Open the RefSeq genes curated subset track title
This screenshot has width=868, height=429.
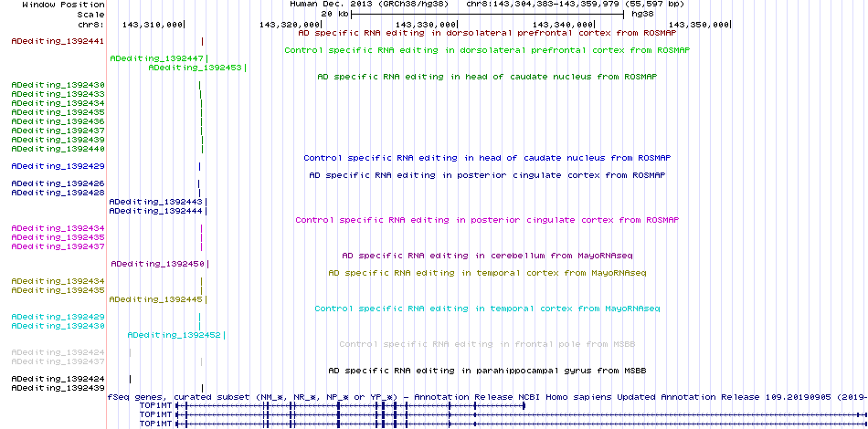[x=487, y=397]
